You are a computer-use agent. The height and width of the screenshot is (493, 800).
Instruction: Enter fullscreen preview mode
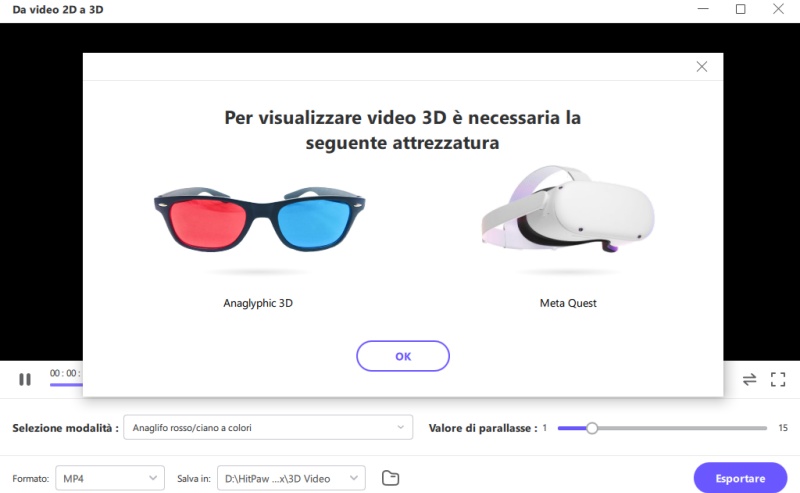pos(778,379)
